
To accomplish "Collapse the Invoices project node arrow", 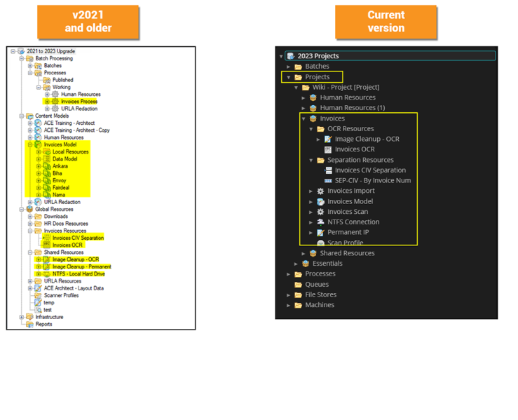I will (304, 118).
